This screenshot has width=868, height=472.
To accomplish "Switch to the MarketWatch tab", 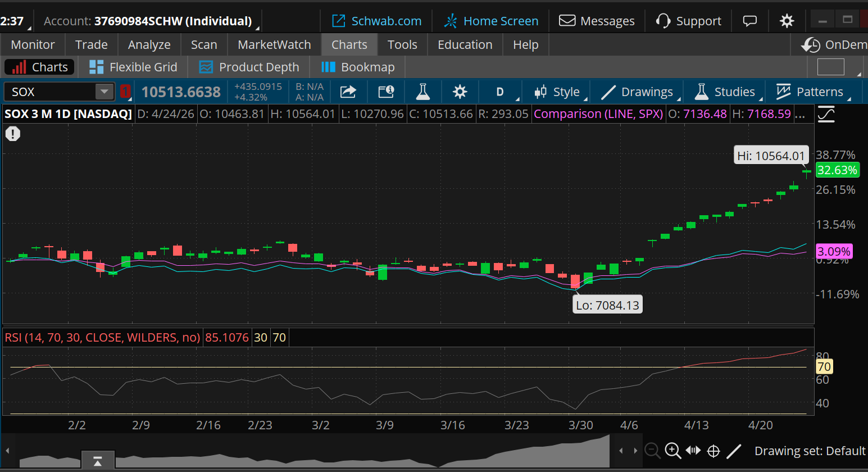I will pyautogui.click(x=274, y=44).
